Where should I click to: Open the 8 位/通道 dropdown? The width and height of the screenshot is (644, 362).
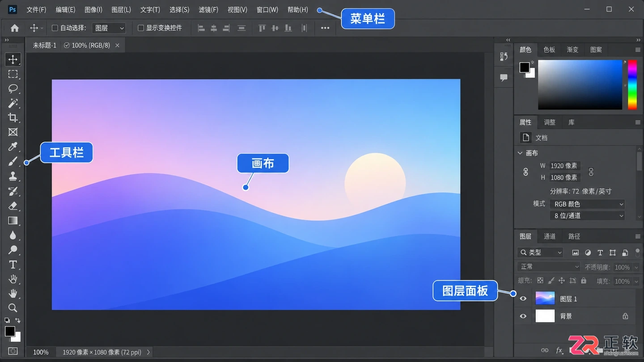pyautogui.click(x=588, y=215)
